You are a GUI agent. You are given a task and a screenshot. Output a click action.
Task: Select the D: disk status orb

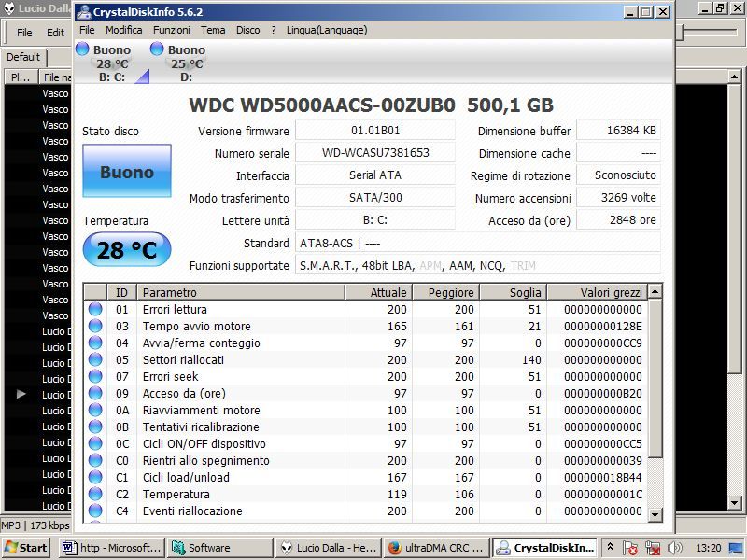click(x=157, y=49)
